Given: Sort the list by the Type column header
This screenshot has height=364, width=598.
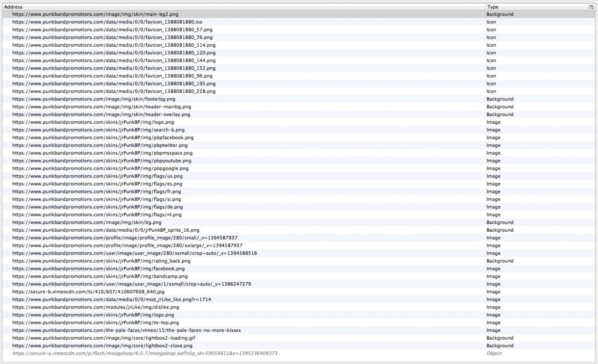Looking at the screenshot, I should click(x=536, y=7).
